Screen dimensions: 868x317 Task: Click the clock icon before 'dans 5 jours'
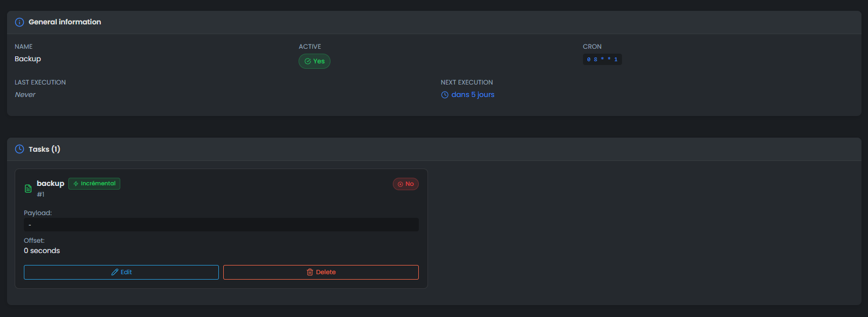(445, 95)
